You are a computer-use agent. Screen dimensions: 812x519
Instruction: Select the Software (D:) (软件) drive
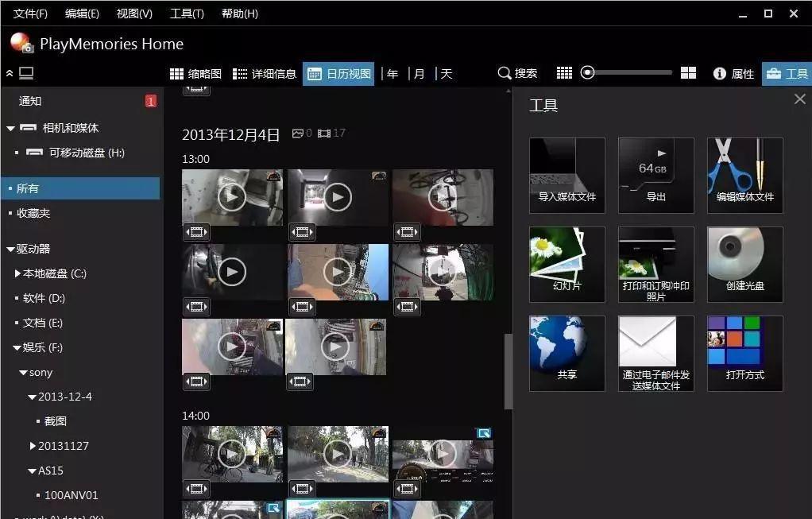pyautogui.click(x=44, y=298)
